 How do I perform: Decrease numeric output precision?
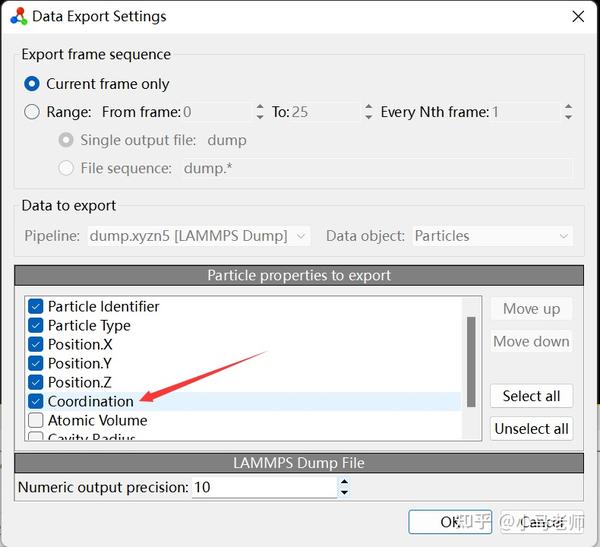(x=344, y=492)
